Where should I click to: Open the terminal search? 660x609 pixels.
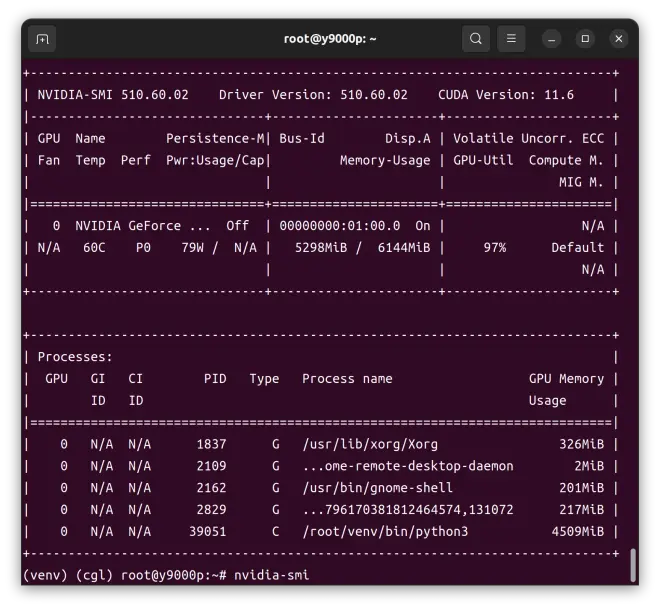(x=476, y=39)
